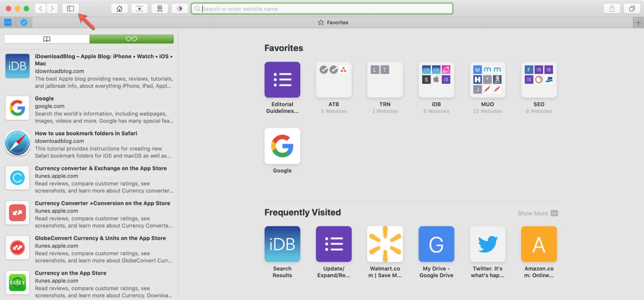Image resolution: width=644 pixels, height=300 pixels.
Task: Click the Home toolbar icon
Action: click(119, 8)
